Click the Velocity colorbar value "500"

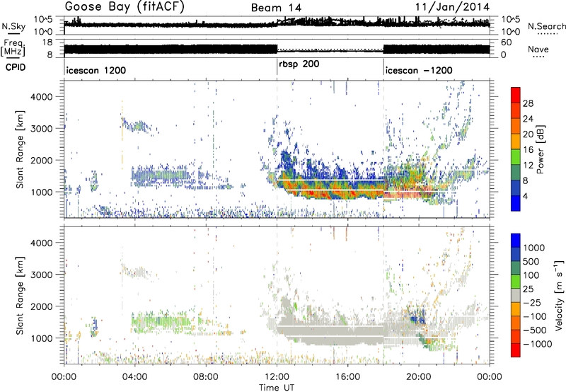tap(531, 261)
